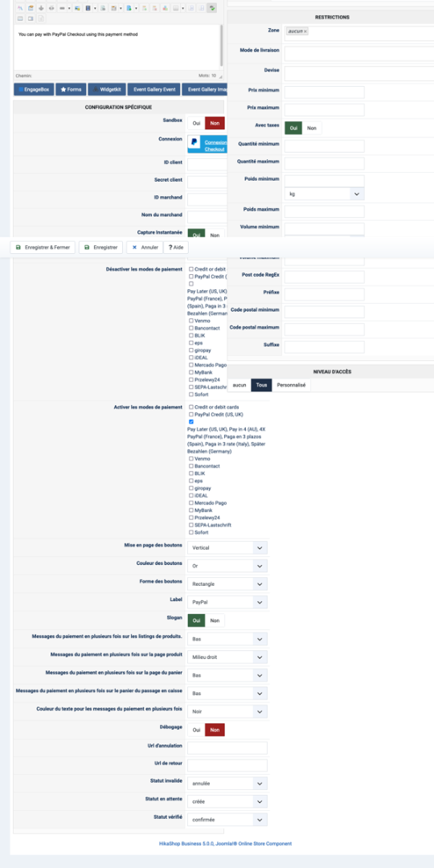Click the Secret client input field

click(207, 182)
